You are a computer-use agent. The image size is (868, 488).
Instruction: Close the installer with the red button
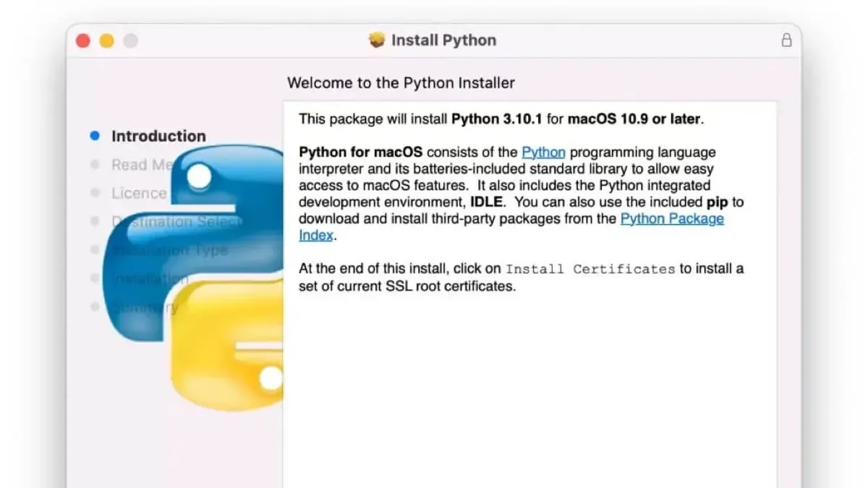[83, 41]
